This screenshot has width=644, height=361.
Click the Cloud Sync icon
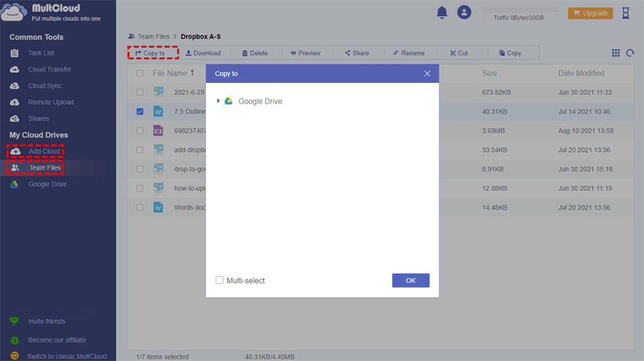[14, 86]
